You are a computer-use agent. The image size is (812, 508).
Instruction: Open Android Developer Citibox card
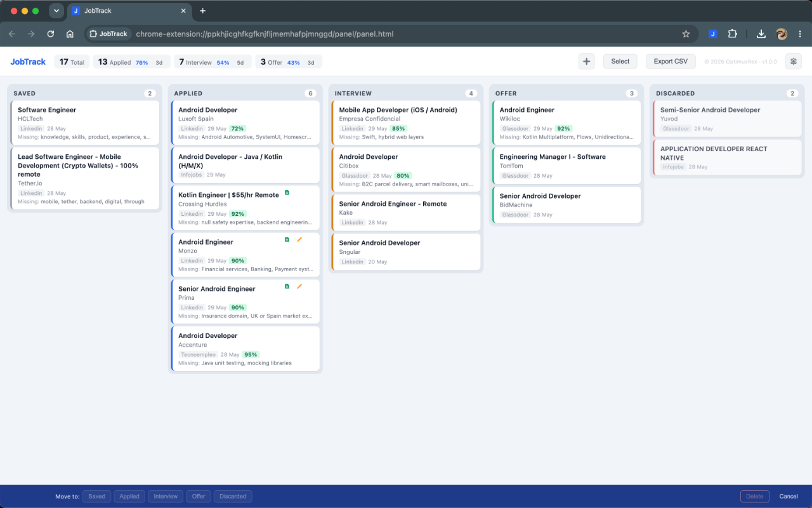click(406, 170)
